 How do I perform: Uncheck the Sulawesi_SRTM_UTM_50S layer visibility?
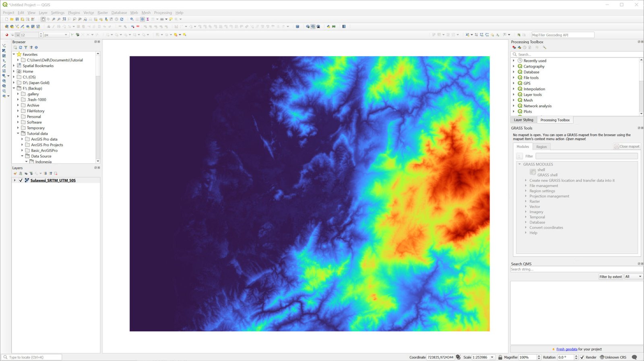(x=21, y=180)
